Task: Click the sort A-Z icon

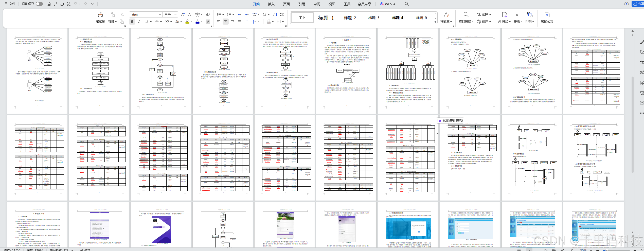Action: [x=275, y=14]
